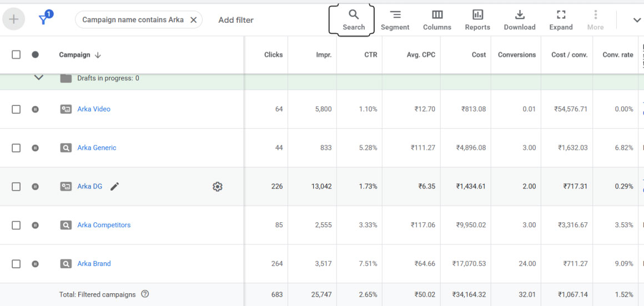
Task: Collapse the Drafts in progress chevron
Action: [38, 78]
